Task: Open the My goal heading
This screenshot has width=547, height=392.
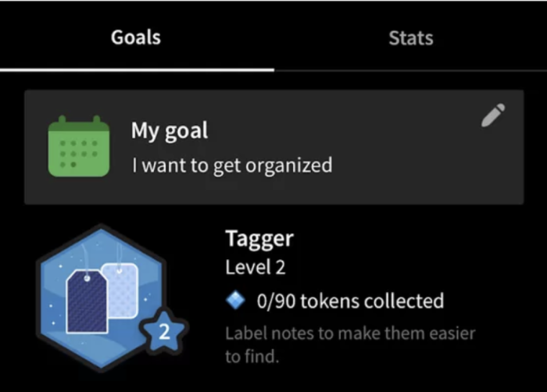Action: tap(170, 131)
